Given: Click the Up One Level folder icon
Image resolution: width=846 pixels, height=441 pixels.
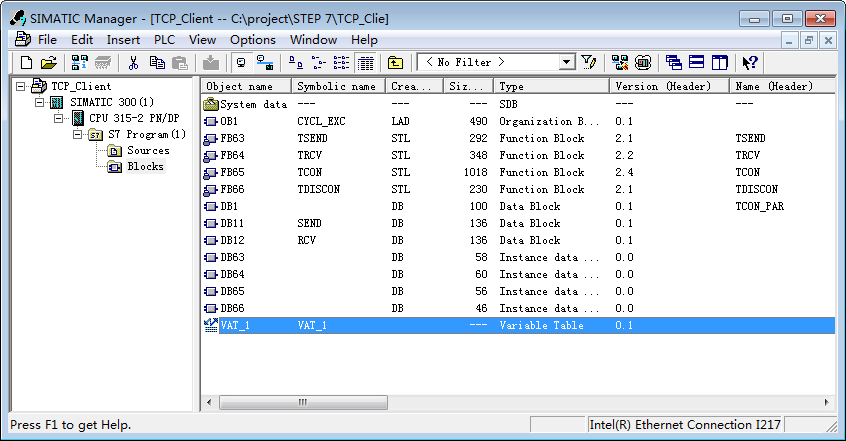Looking at the screenshot, I should coord(395,63).
